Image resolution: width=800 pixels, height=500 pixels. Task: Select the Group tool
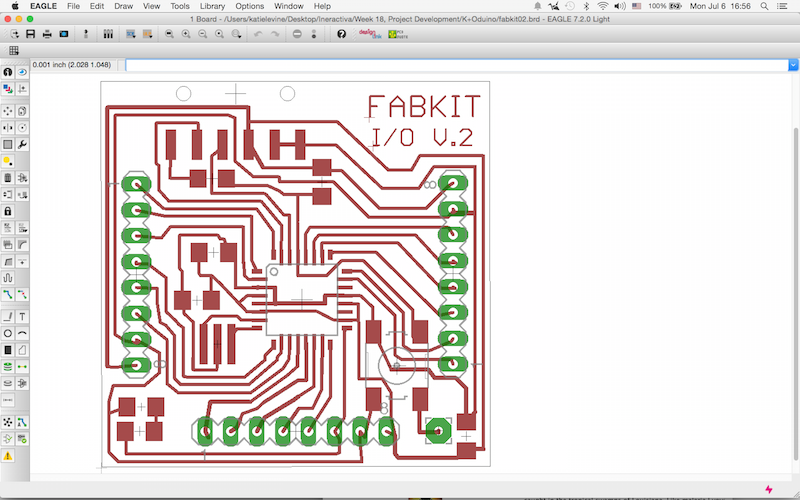coord(8,144)
